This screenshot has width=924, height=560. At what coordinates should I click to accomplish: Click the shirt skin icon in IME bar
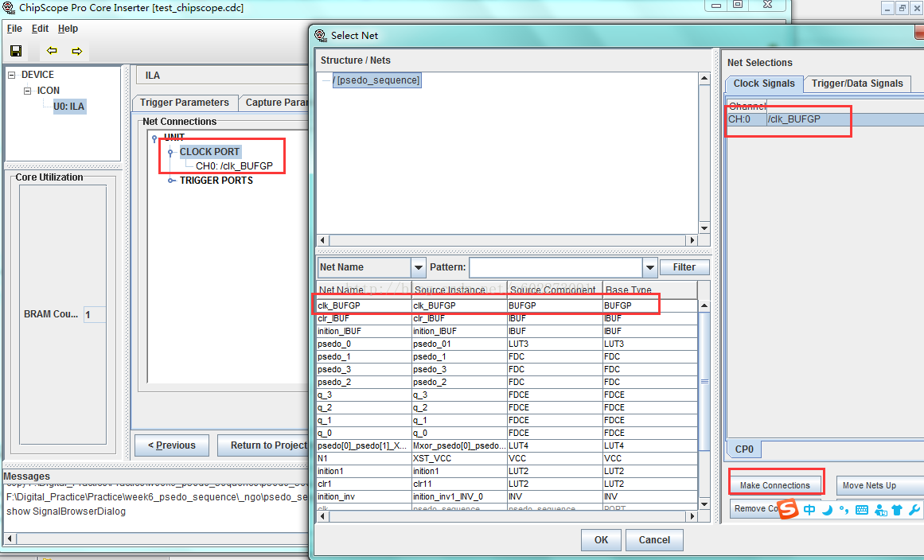(x=897, y=510)
